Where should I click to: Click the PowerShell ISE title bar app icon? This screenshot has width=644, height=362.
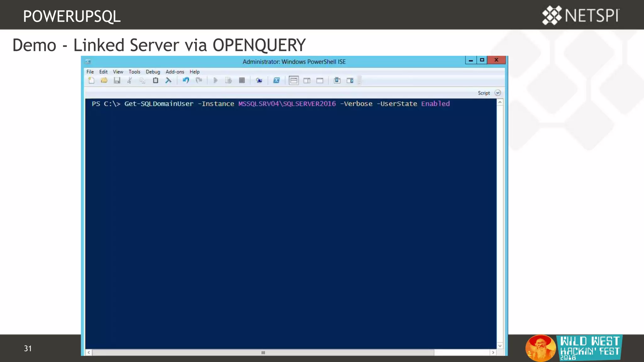[88, 61]
